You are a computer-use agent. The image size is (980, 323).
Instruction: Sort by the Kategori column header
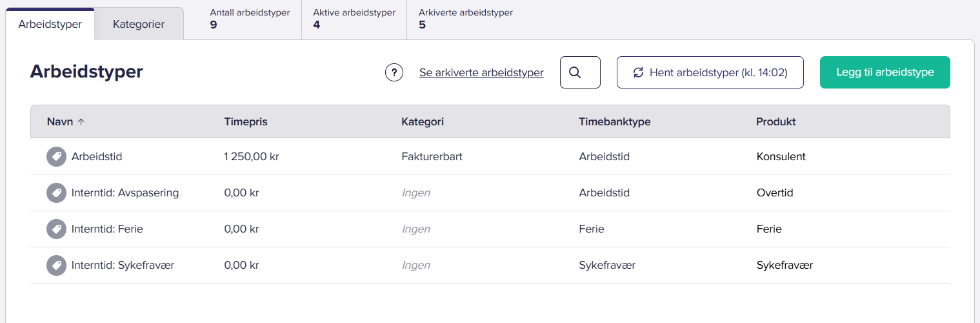point(423,121)
